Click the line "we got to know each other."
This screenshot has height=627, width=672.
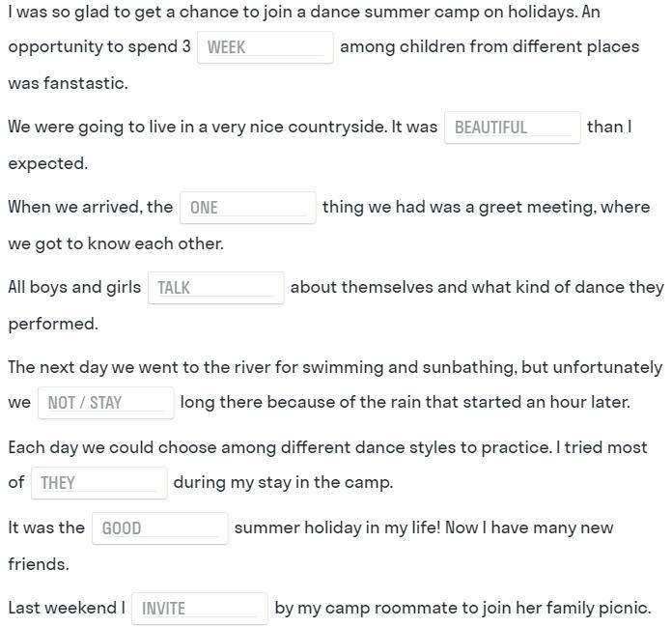coord(116,243)
